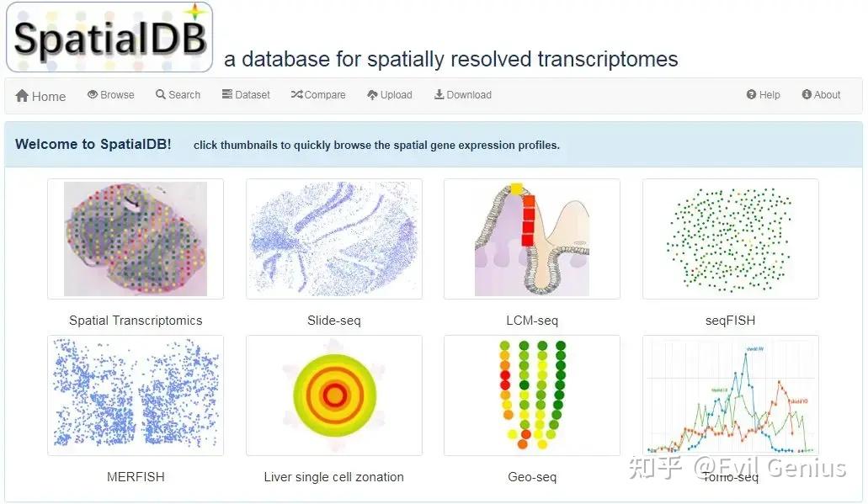The image size is (868, 504).
Task: Select the LCM-seq thumbnail
Action: (x=532, y=239)
